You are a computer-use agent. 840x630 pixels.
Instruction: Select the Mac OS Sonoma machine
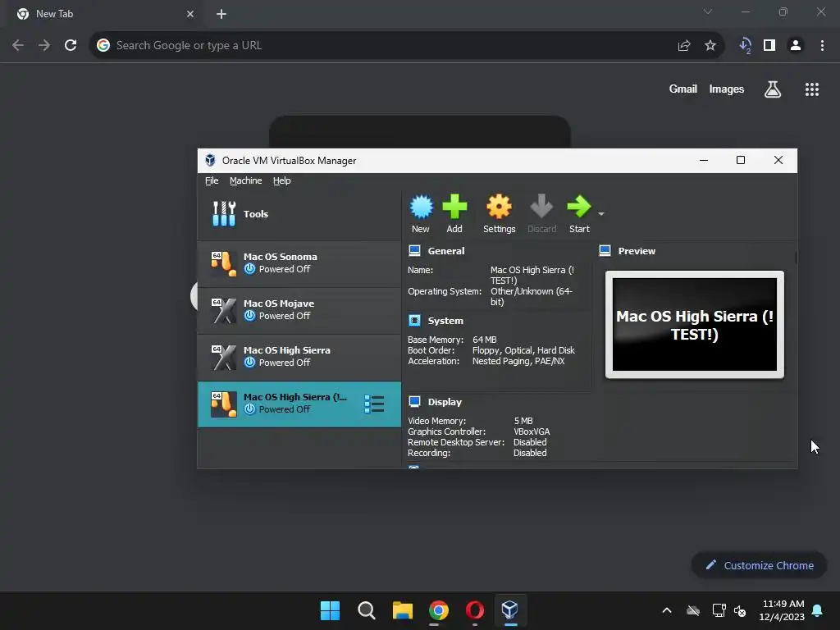pos(299,263)
